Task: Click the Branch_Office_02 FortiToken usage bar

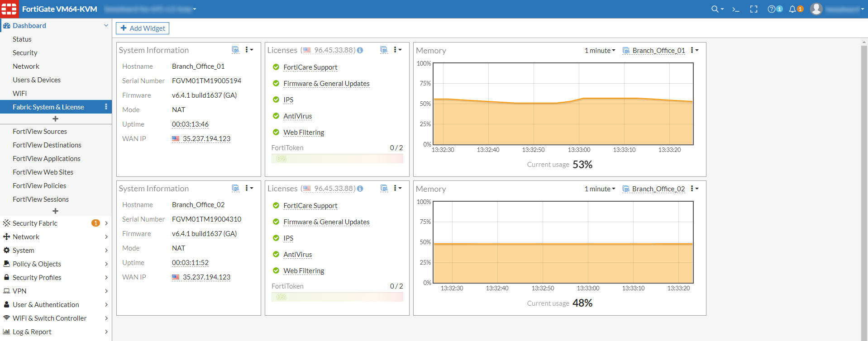Action: 337,297
